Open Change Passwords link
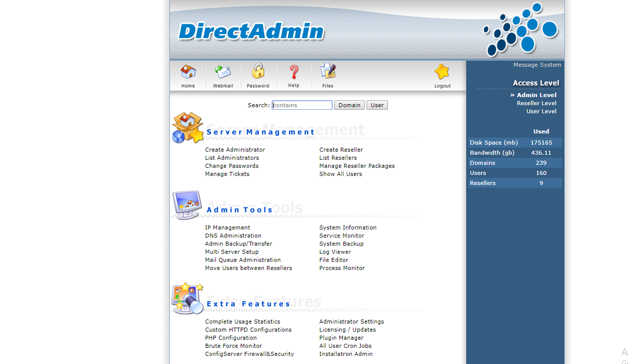This screenshot has height=364, width=628. [232, 166]
